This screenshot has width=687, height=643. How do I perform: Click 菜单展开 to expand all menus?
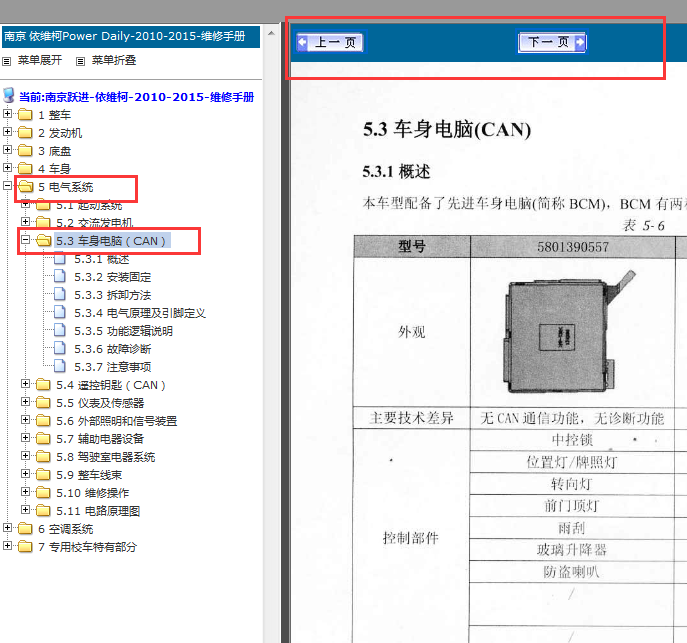[x=40, y=60]
